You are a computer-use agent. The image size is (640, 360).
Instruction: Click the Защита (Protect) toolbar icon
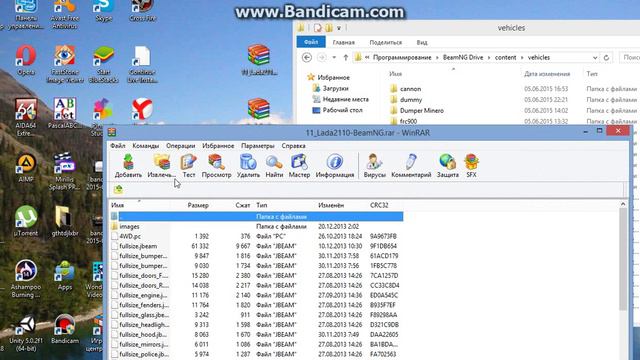[448, 166]
